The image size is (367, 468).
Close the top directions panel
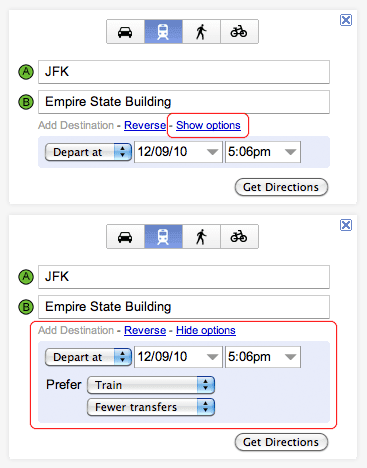[346, 20]
